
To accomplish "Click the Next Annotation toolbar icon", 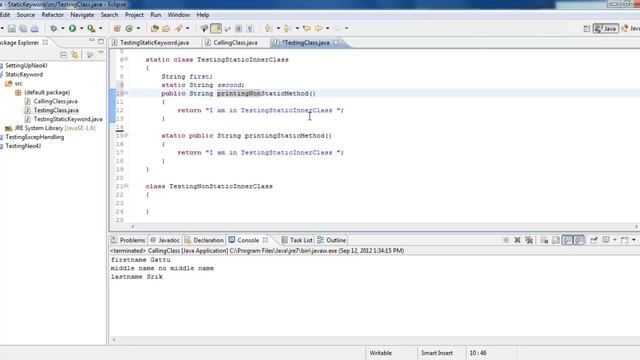I will tap(269, 28).
